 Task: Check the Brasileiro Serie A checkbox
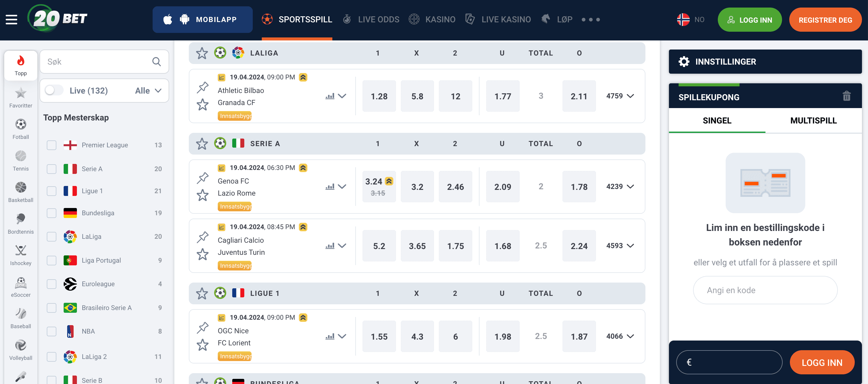52,308
